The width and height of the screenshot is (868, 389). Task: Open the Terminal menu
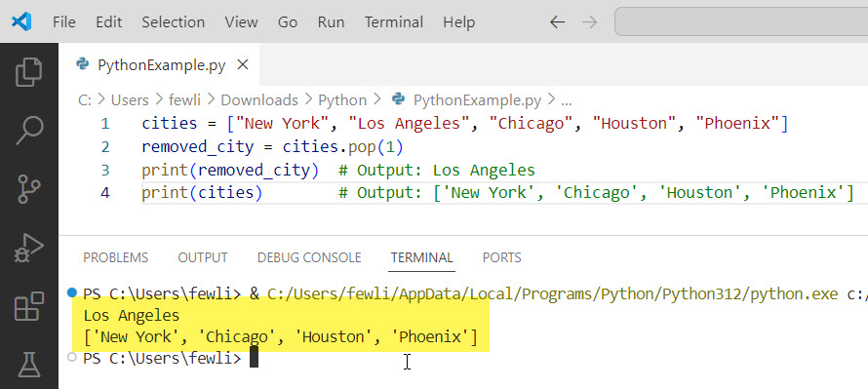pos(394,22)
